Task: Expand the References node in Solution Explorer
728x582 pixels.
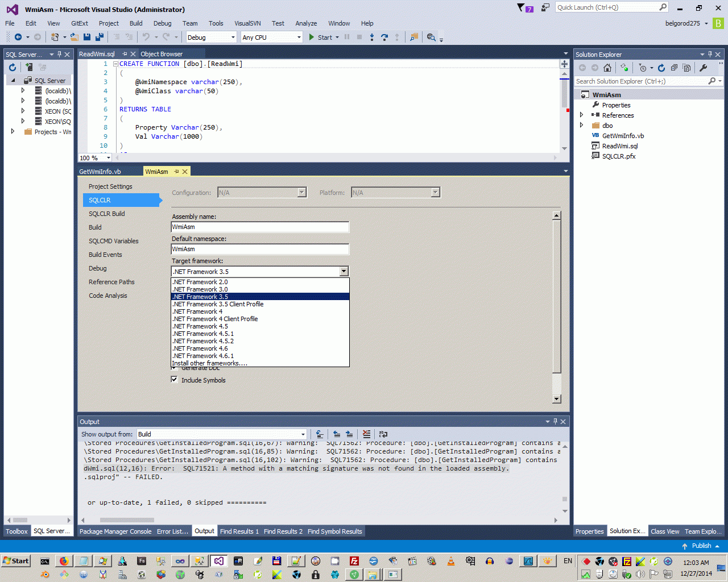Action: [581, 115]
